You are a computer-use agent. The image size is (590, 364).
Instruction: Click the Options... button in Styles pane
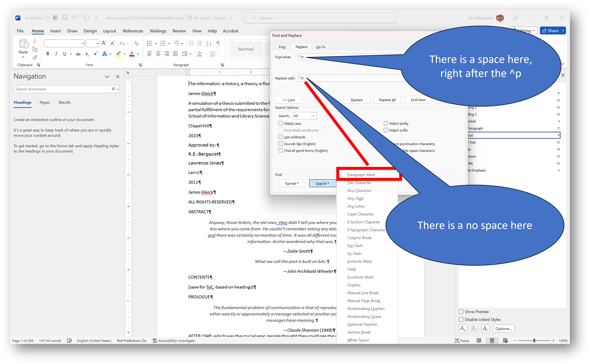click(x=504, y=329)
